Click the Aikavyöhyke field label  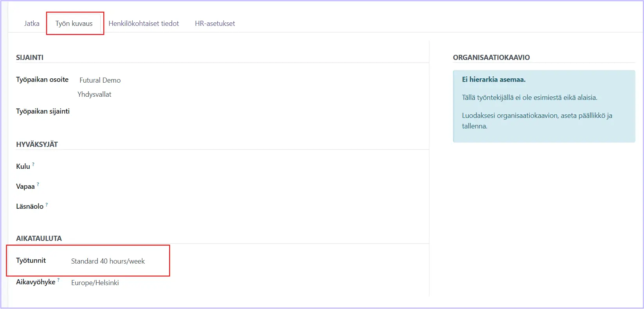tap(36, 282)
